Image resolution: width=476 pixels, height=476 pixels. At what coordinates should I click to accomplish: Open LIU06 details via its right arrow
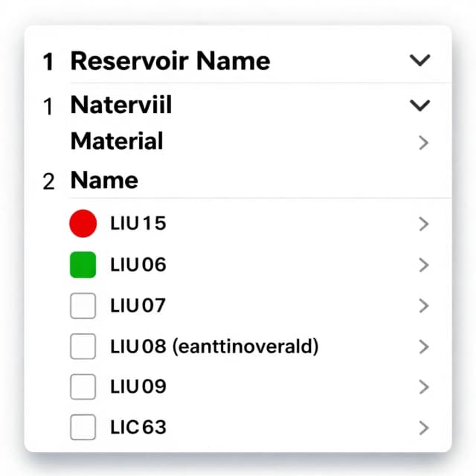tap(423, 265)
